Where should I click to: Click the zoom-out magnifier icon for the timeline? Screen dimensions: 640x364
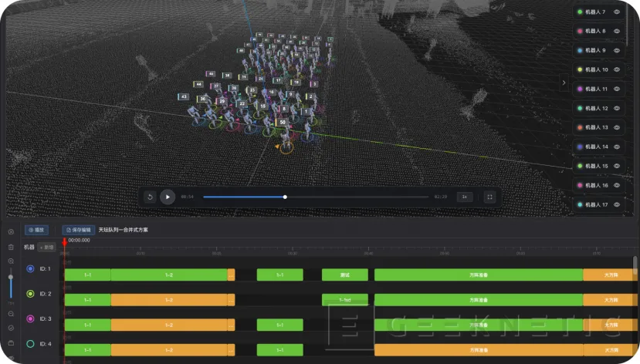pyautogui.click(x=11, y=314)
